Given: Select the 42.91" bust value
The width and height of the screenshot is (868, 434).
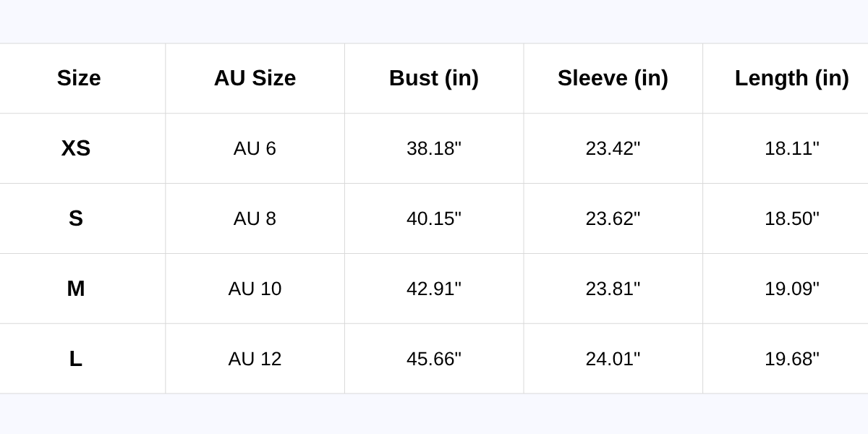Looking at the screenshot, I should point(434,289).
